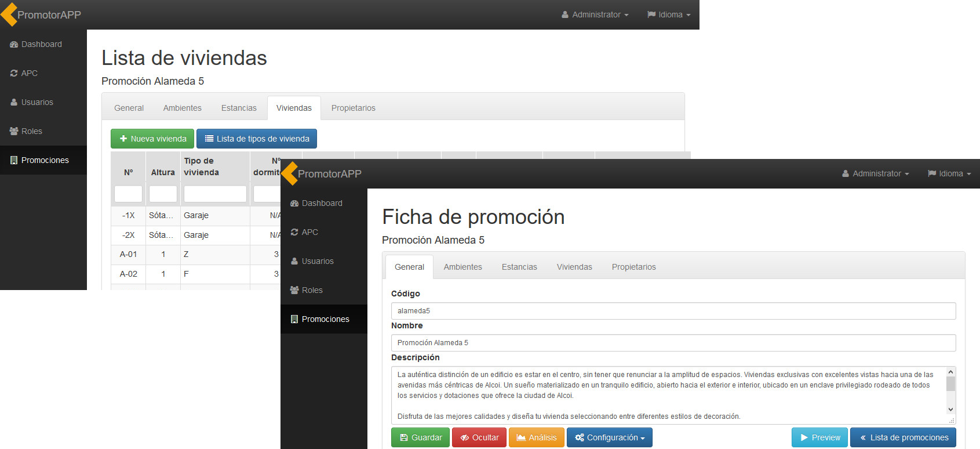The width and height of the screenshot is (980, 449).
Task: Switch to Estancias tab in Lista de viviendas
Action: [239, 108]
